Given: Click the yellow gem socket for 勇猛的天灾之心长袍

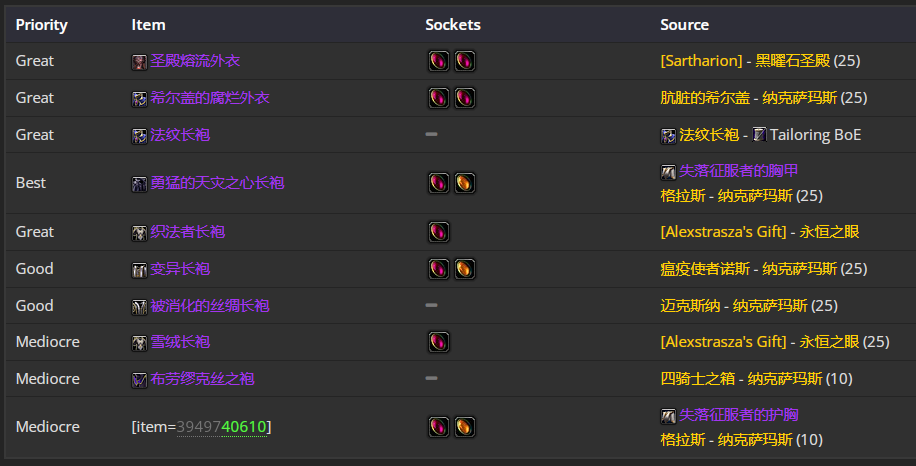Looking at the screenshot, I should 465,183.
